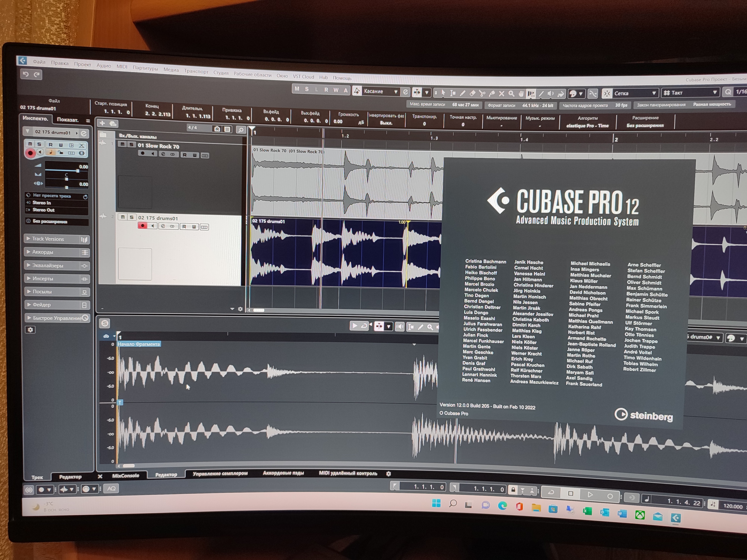This screenshot has width=747, height=560.
Task: Select the Draw pencil tool
Action: point(463,93)
